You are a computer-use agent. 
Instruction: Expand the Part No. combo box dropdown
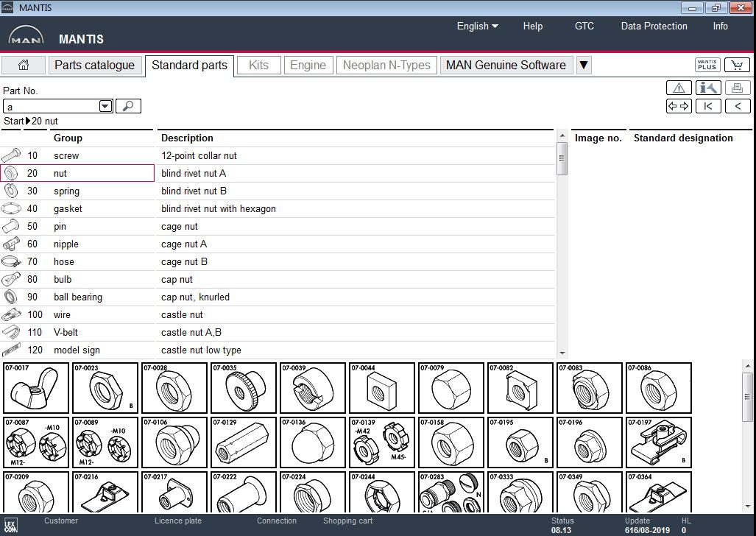point(105,107)
